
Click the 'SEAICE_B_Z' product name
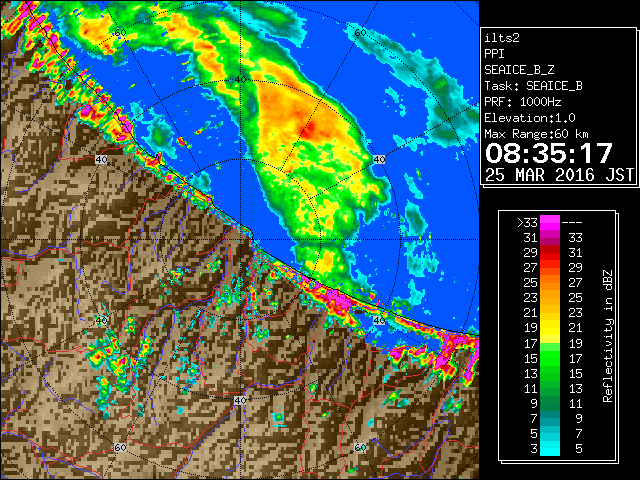[519, 70]
